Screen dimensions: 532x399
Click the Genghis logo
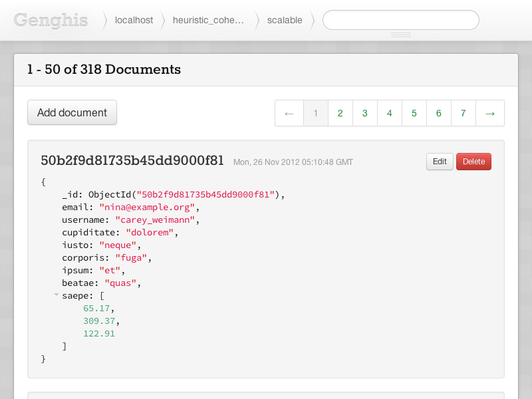coord(51,21)
